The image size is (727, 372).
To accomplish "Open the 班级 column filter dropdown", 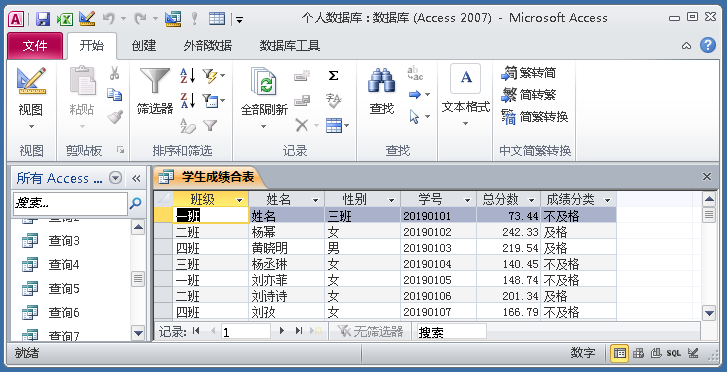I will [239, 200].
